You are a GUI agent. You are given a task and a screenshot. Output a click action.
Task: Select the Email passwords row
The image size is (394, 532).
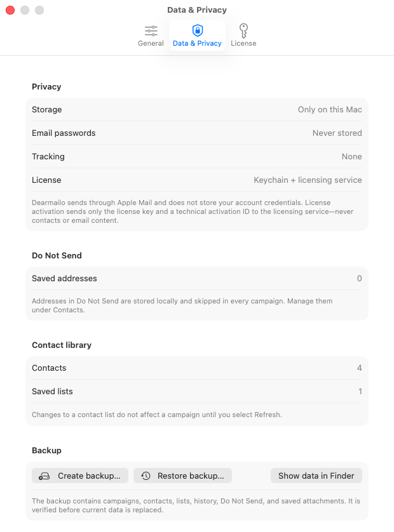point(197,133)
